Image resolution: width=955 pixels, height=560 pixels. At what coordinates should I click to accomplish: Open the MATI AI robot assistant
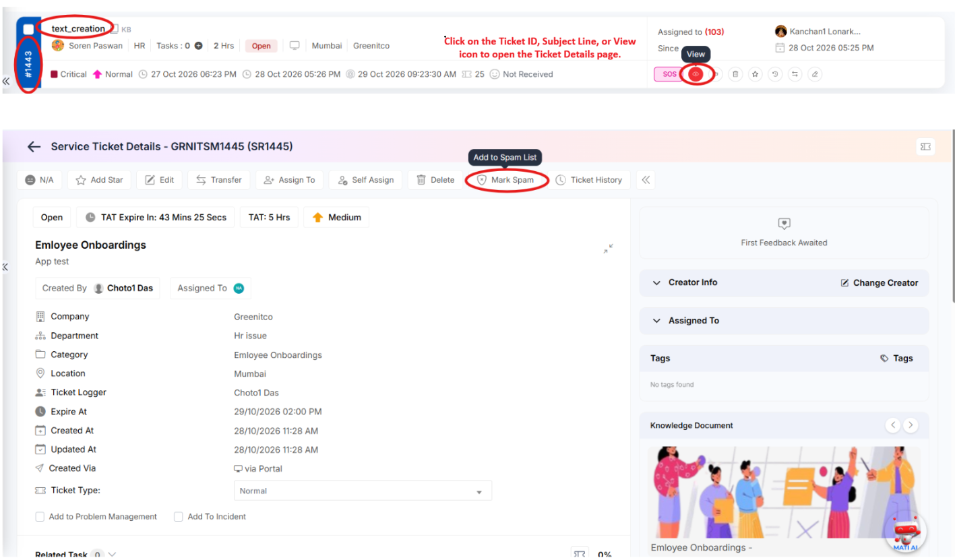pos(906,532)
